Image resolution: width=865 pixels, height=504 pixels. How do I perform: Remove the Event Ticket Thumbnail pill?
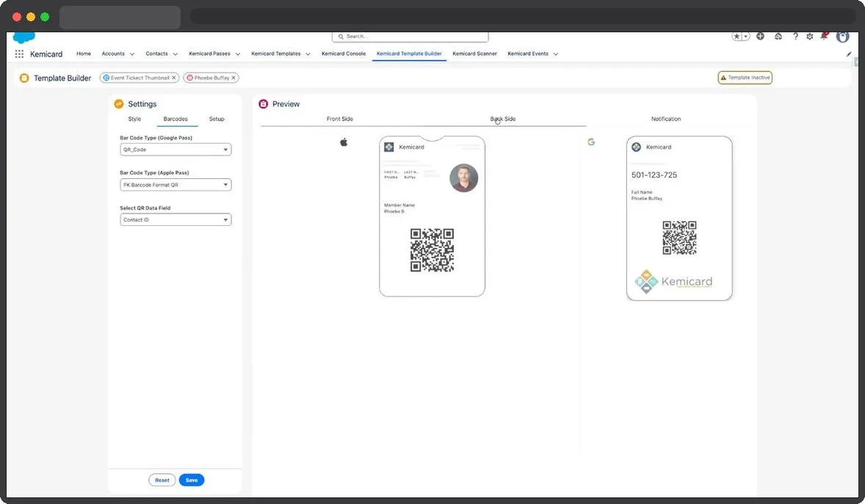click(174, 78)
